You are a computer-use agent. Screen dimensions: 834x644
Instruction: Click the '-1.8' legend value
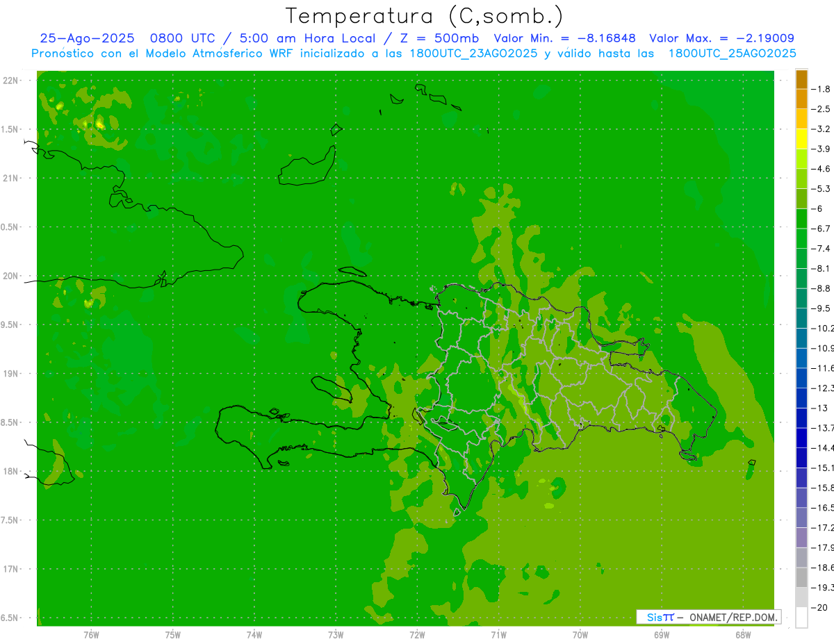(x=822, y=89)
